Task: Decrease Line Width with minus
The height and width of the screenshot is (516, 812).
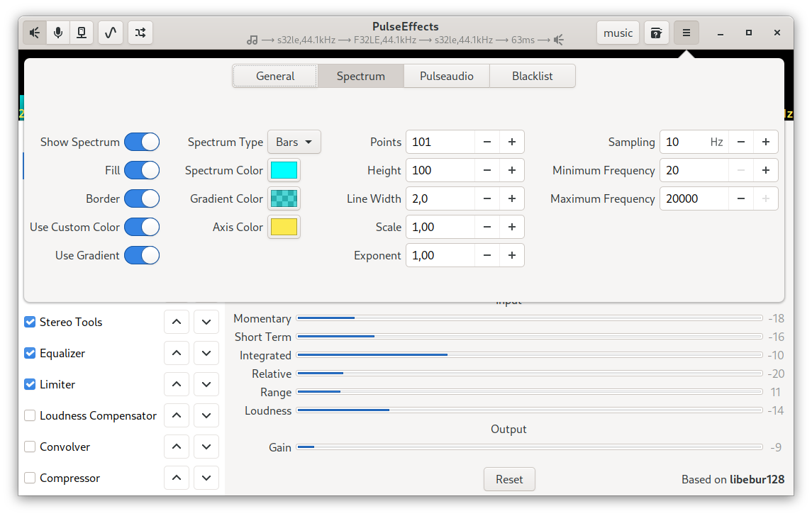Action: [486, 198]
